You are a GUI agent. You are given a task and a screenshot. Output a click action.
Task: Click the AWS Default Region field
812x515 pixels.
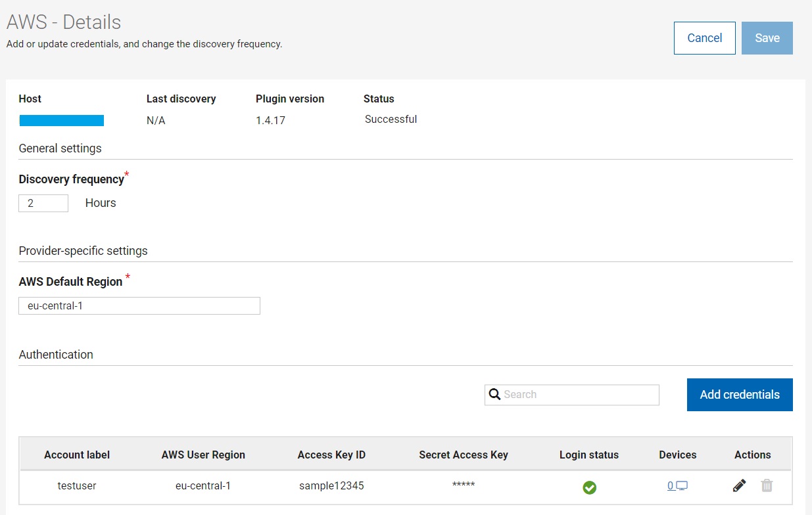[x=139, y=306]
